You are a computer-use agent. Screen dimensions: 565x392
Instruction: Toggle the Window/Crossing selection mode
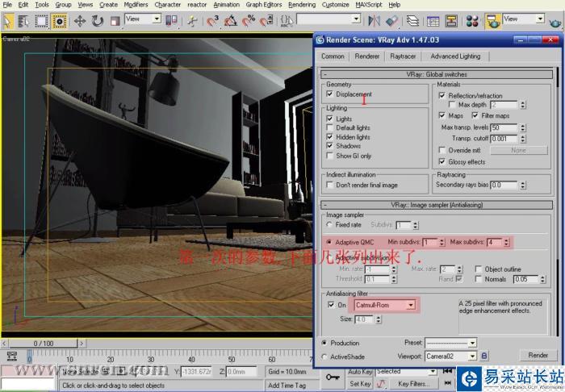click(x=59, y=22)
